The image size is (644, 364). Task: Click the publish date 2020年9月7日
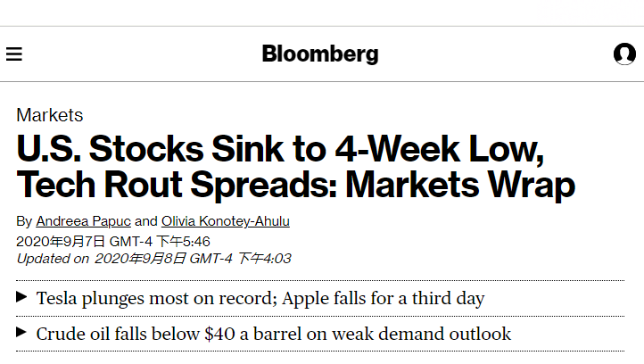tap(61, 240)
